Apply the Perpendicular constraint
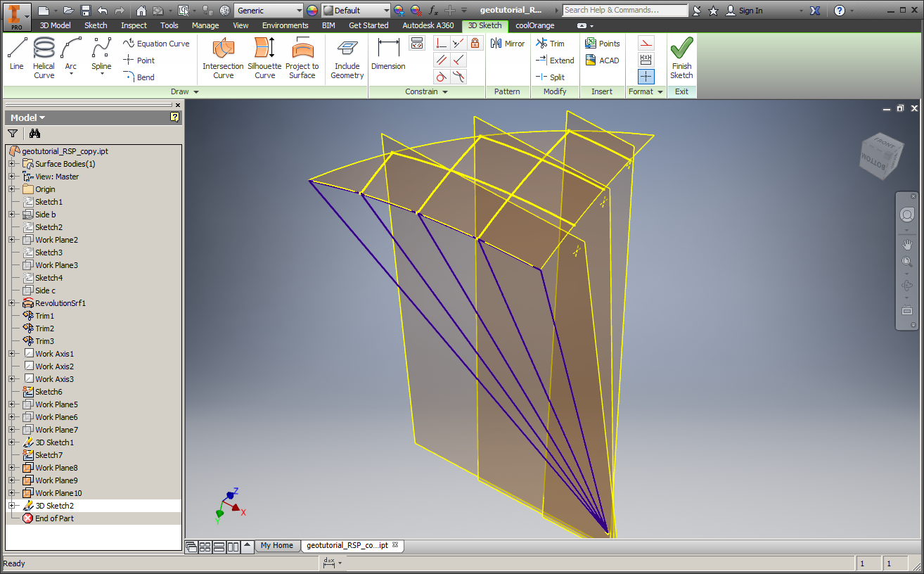924x574 pixels. pos(458,60)
